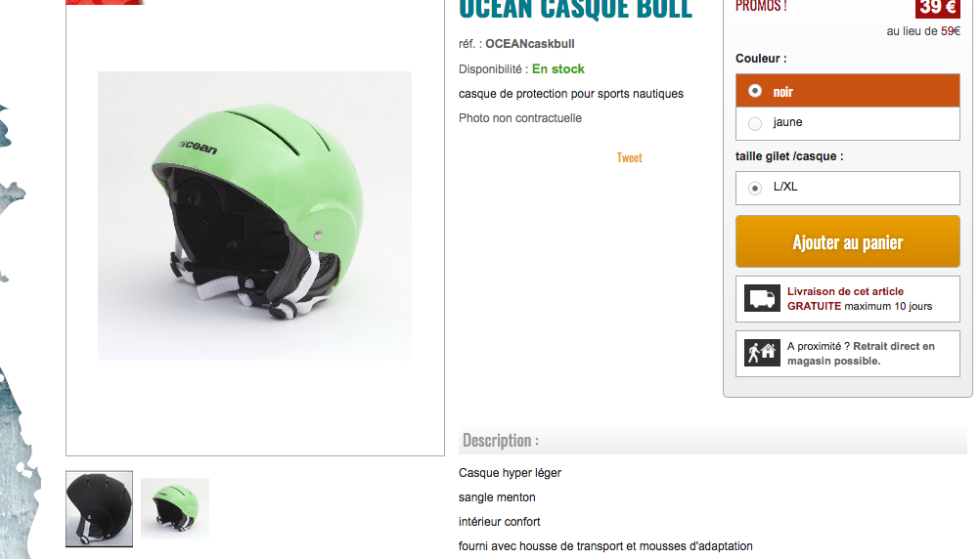Click the OCEANcaskbull reference text
The height and width of the screenshot is (559, 980).
click(x=530, y=44)
